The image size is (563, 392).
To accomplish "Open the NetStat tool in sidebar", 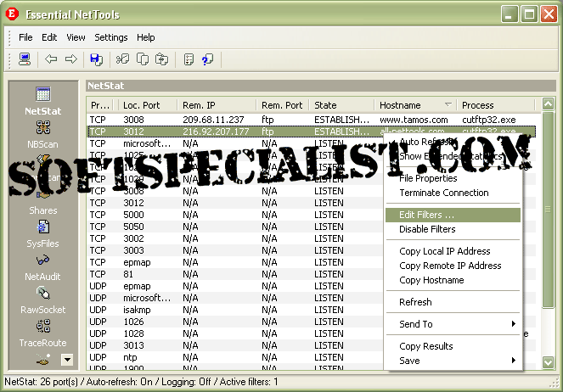I will [x=42, y=102].
